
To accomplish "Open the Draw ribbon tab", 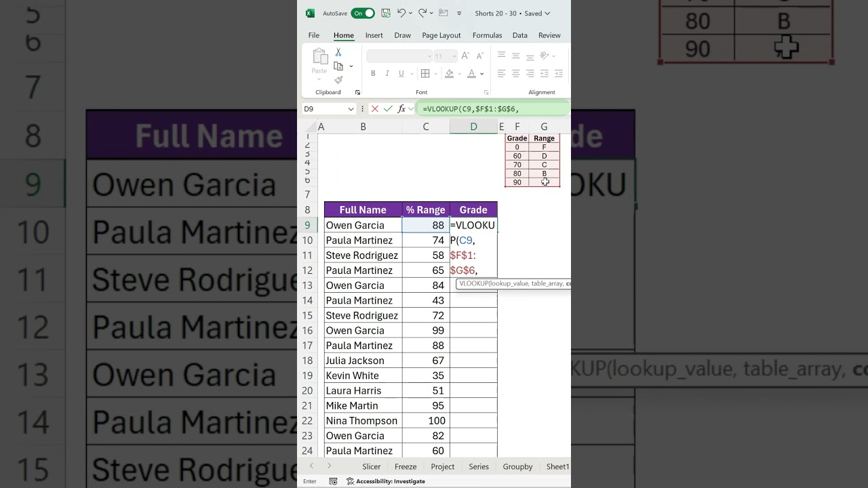I will click(x=403, y=35).
